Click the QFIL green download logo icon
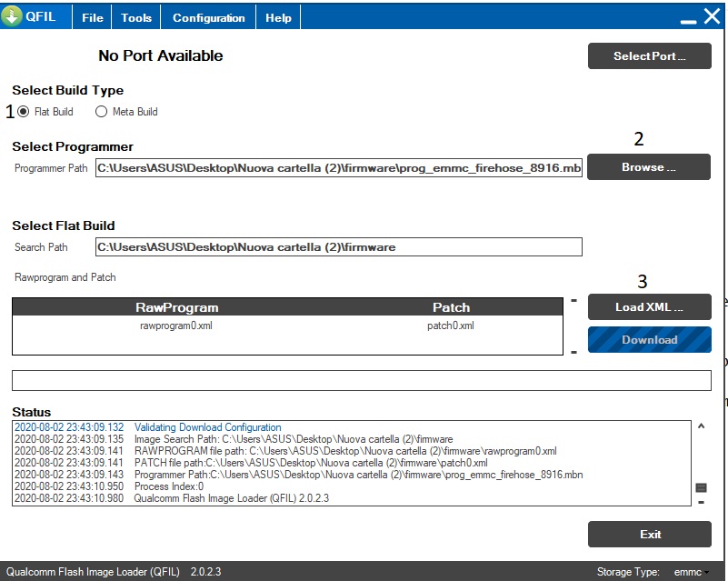728x581 pixels. click(x=12, y=15)
